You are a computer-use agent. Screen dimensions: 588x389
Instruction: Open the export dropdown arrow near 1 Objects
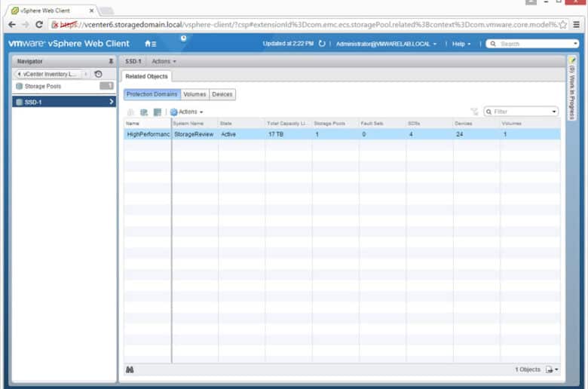[x=556, y=370]
